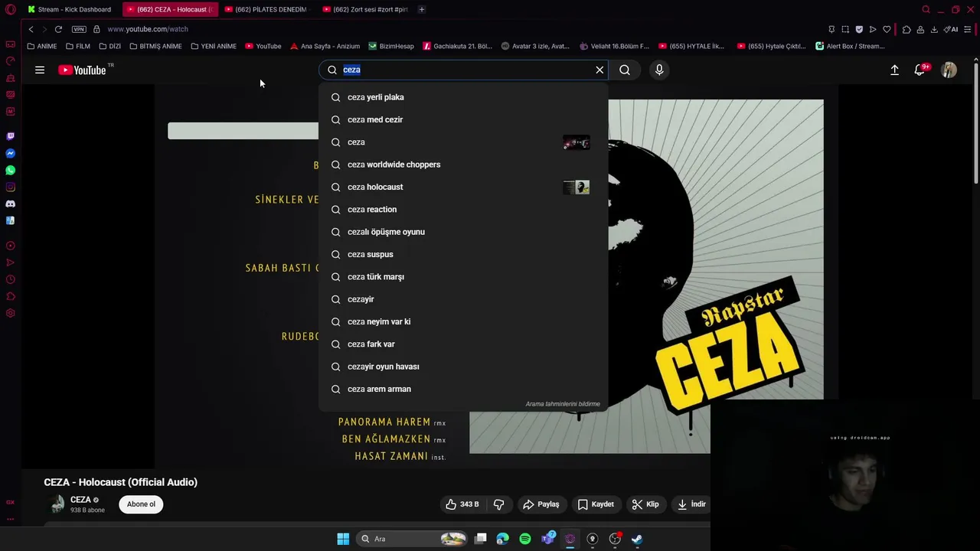Viewport: 980px width, 551px height.
Task: Open the Alert Box / Stream bookmark
Action: 850,46
